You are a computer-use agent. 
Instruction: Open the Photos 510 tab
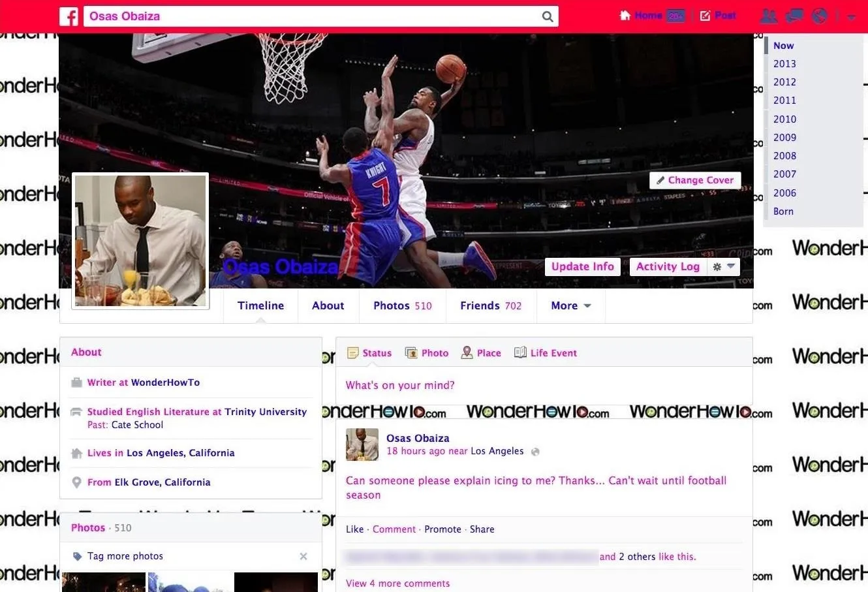[403, 305]
